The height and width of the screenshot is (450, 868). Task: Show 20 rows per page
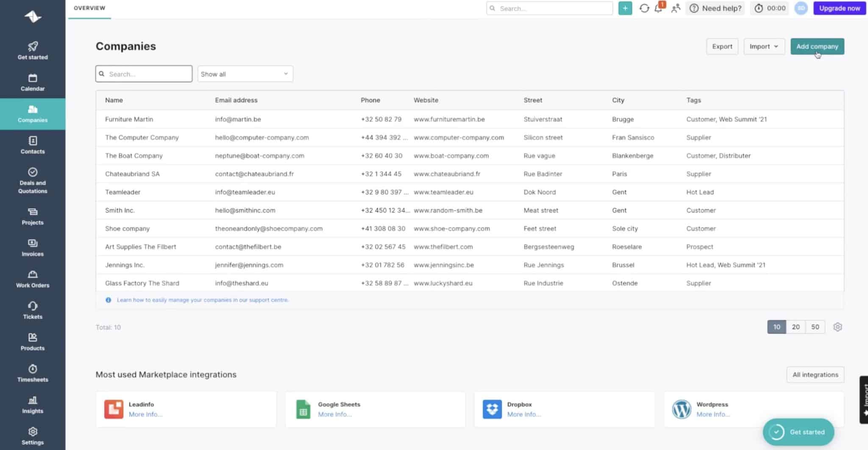tap(796, 327)
